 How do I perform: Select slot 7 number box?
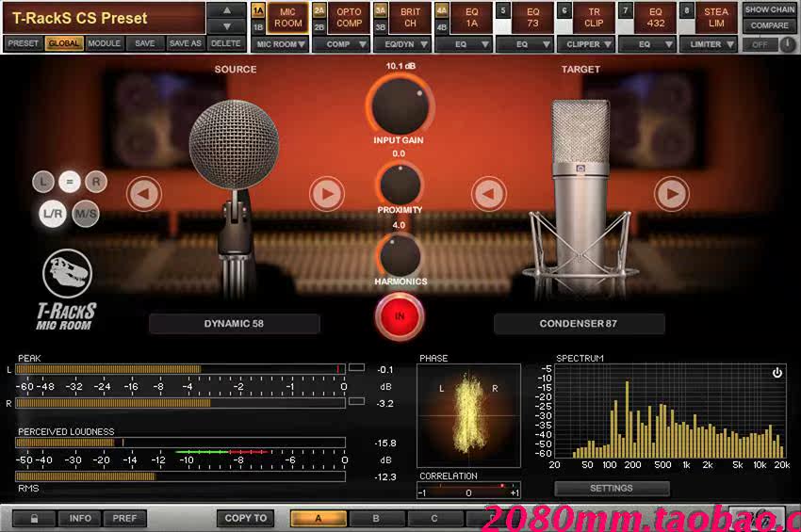(x=626, y=10)
